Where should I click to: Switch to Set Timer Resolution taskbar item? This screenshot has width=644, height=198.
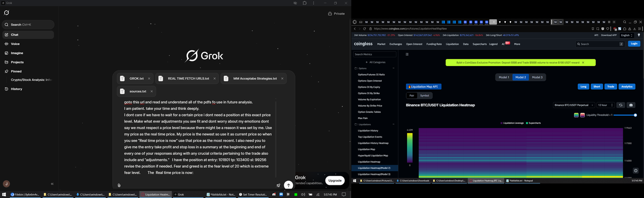[253, 194]
